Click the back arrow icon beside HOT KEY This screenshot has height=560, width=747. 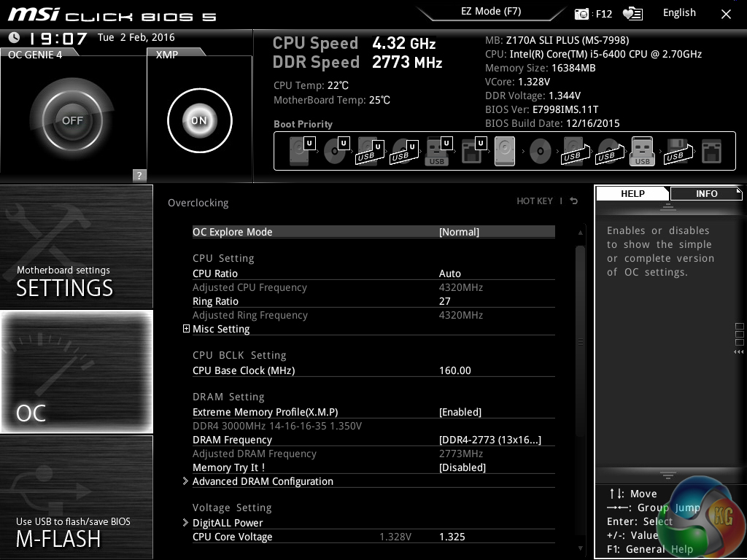[x=574, y=201]
